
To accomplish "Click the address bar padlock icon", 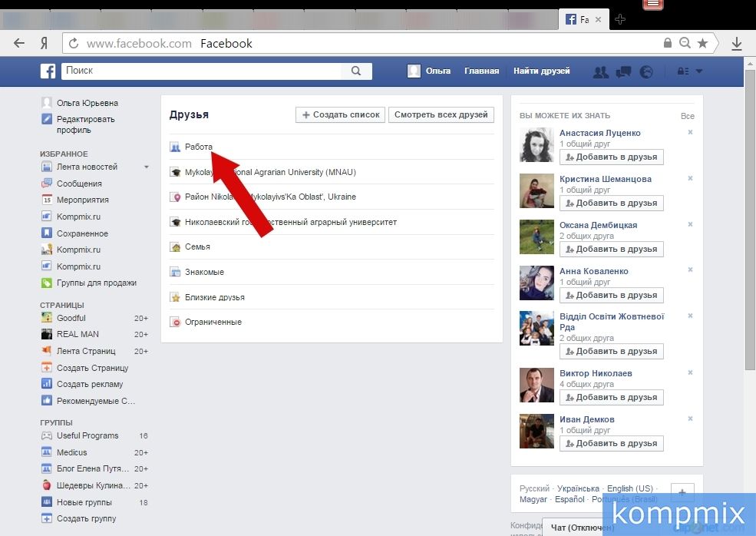I will coord(667,43).
